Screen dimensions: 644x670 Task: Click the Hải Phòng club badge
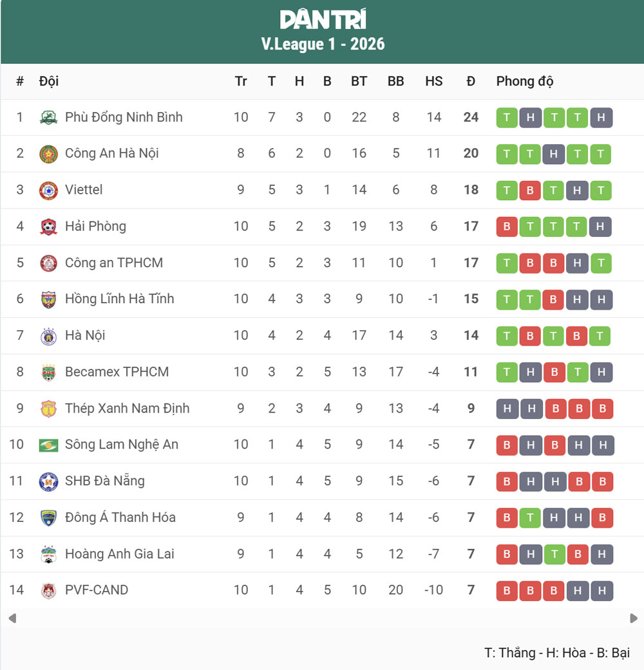pos(48,227)
